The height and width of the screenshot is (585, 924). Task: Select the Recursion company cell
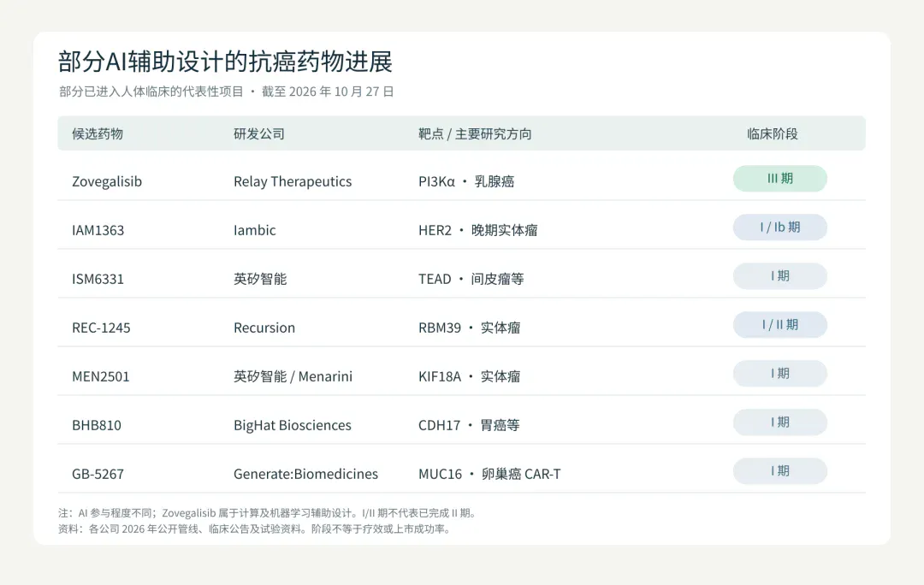tap(264, 328)
